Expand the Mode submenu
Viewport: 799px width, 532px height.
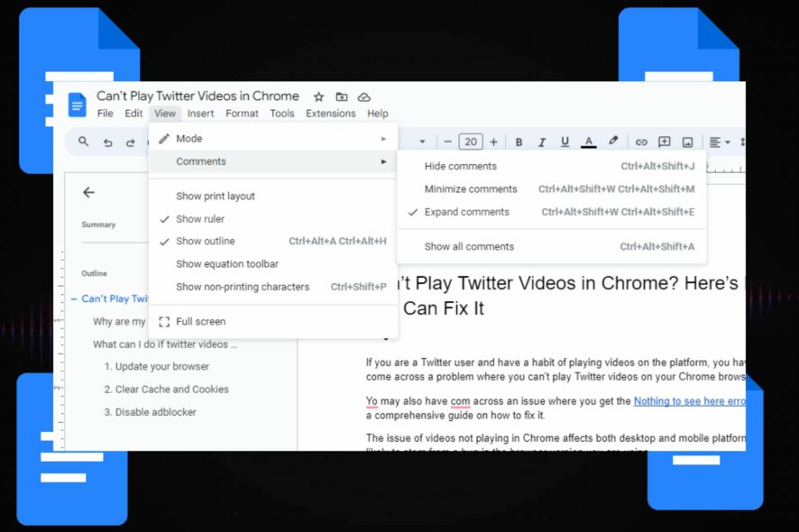pos(273,139)
